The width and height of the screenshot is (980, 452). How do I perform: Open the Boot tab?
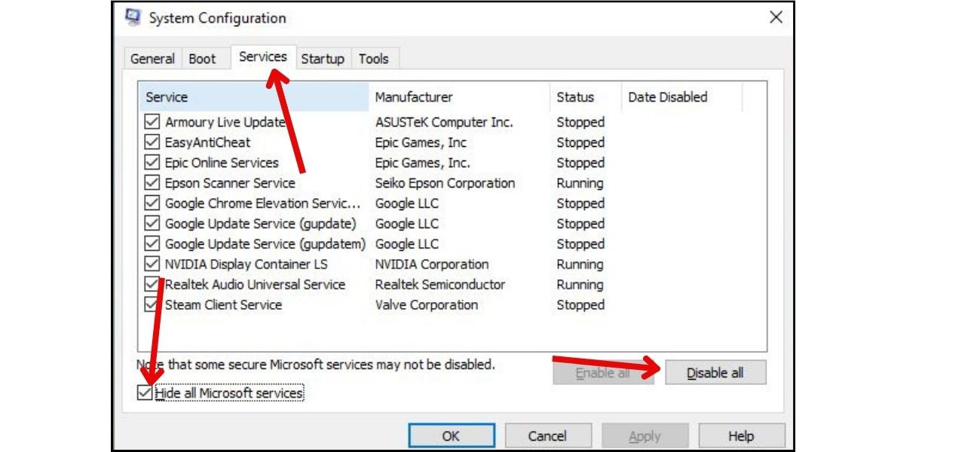pyautogui.click(x=202, y=58)
